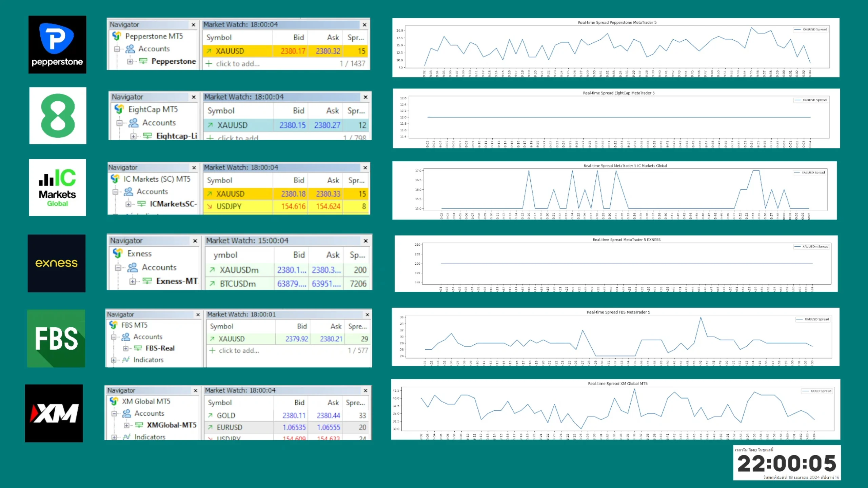Click the XMGlobal-MT5 server icon
Image resolution: width=868 pixels, height=488 pixels.
tap(139, 425)
